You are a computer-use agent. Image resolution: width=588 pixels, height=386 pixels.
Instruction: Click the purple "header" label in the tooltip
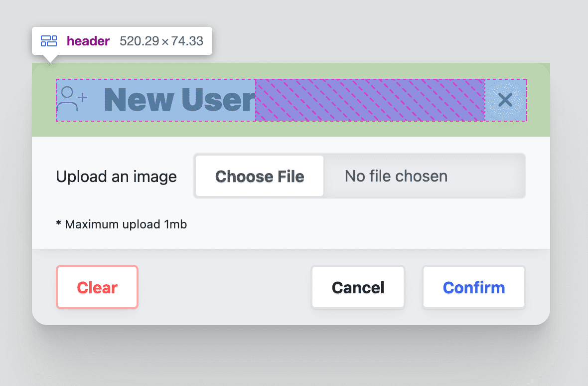tap(88, 41)
